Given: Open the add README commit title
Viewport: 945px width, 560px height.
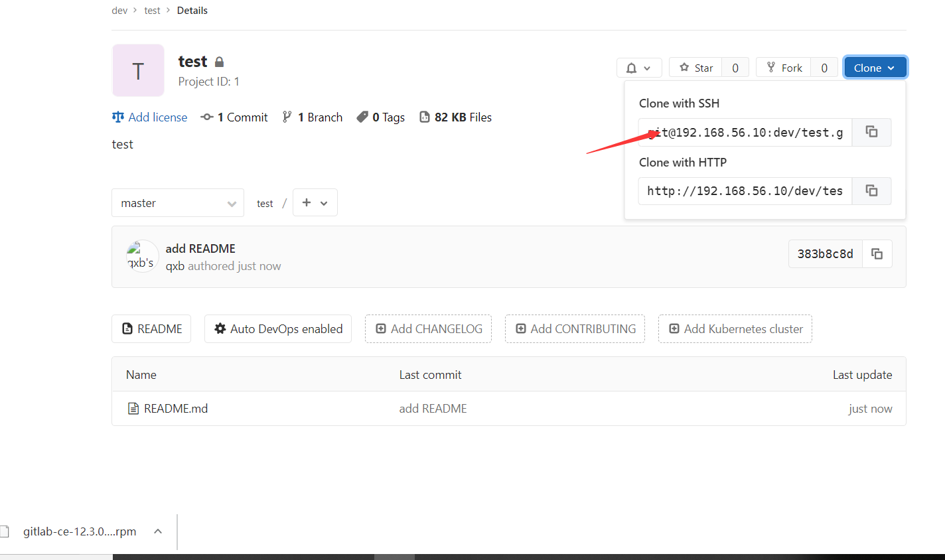Looking at the screenshot, I should [200, 249].
